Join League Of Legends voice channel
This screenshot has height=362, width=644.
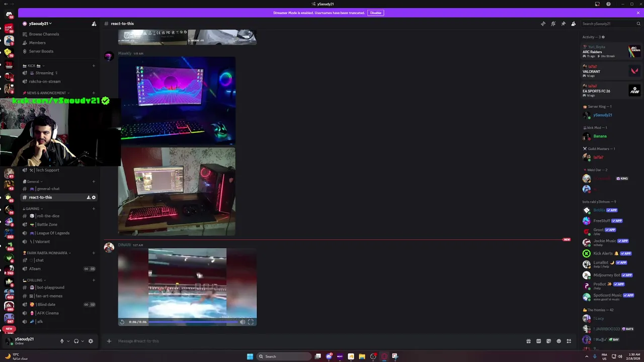(59, 233)
